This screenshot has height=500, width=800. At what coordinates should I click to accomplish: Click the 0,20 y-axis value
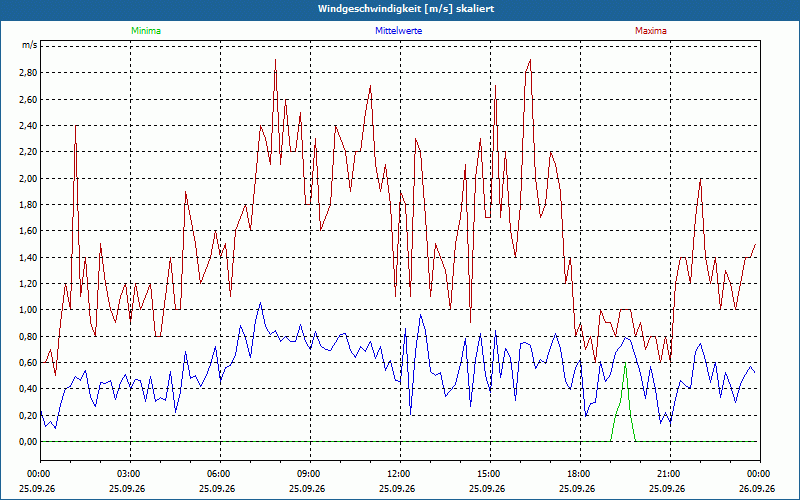click(29, 415)
